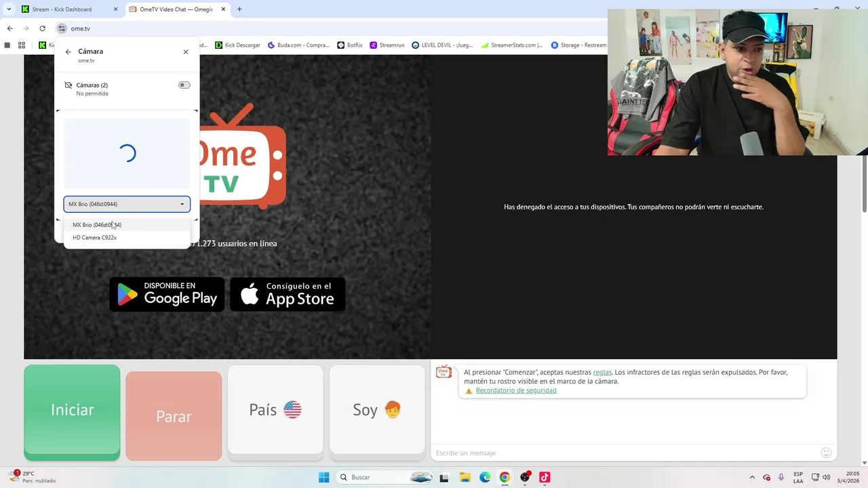Open Windows Start menu
The width and height of the screenshot is (868, 488).
pos(323,477)
